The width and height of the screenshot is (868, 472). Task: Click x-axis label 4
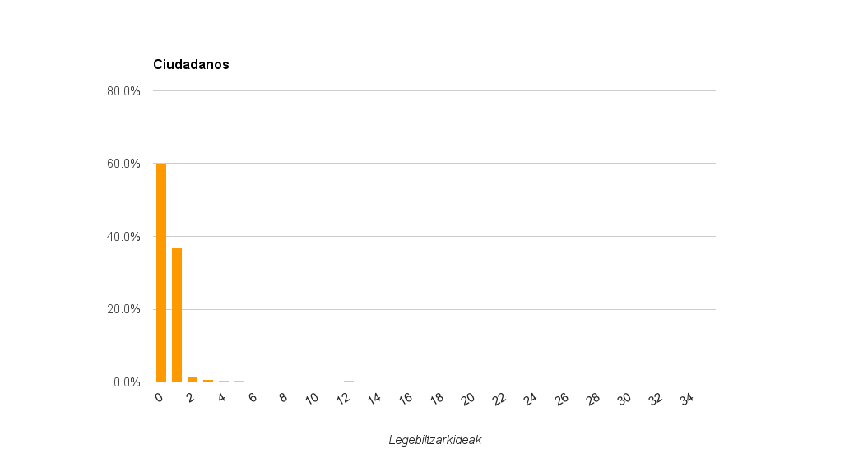pos(222,398)
